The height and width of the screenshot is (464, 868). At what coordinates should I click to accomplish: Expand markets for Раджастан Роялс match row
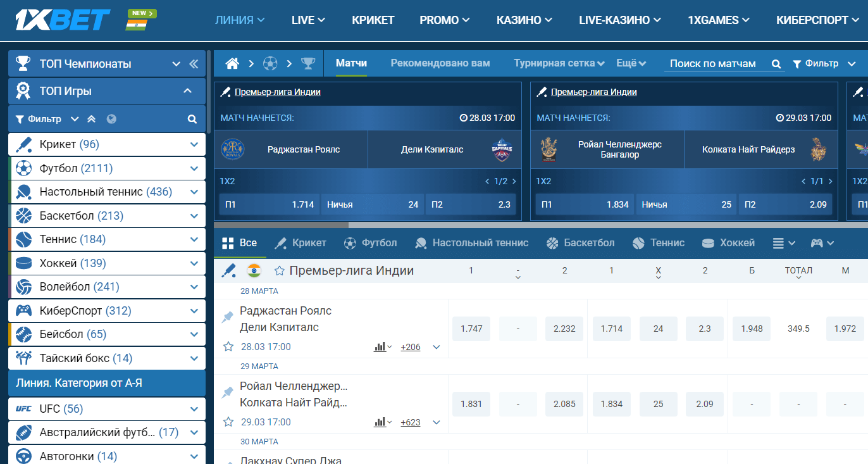(436, 347)
